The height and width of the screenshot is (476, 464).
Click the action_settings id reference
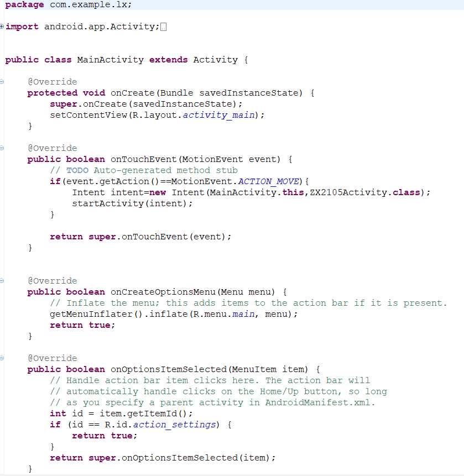tap(175, 425)
